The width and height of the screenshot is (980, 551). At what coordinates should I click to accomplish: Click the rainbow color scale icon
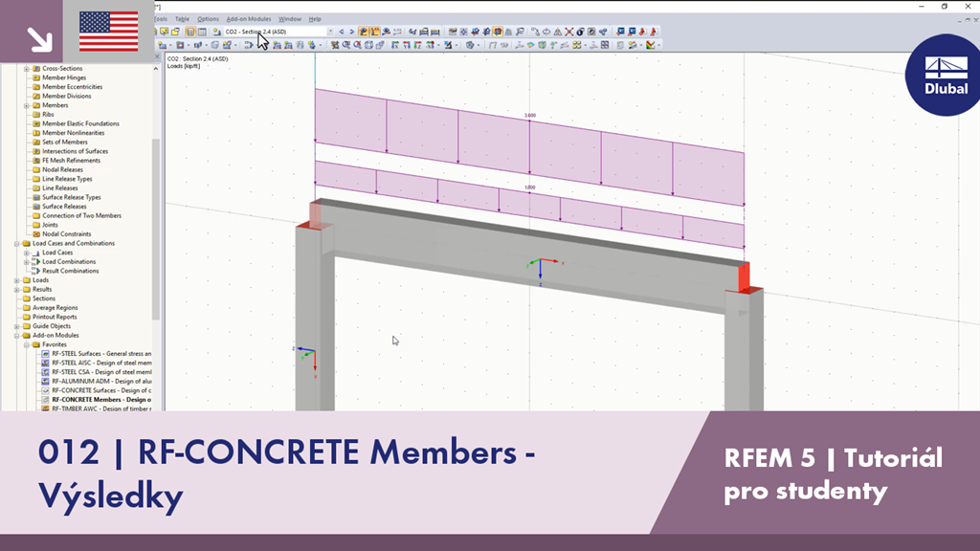click(x=650, y=45)
